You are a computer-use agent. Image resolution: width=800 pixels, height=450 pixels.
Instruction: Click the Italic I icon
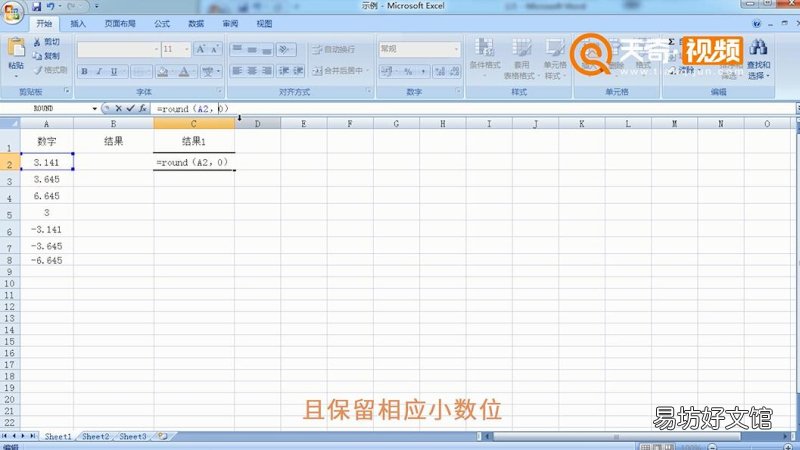pos(99,71)
